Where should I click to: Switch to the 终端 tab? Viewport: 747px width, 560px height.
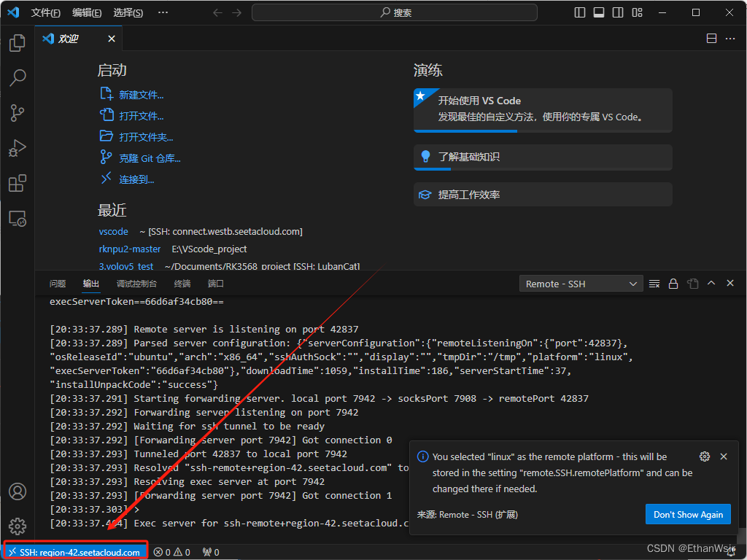(182, 284)
